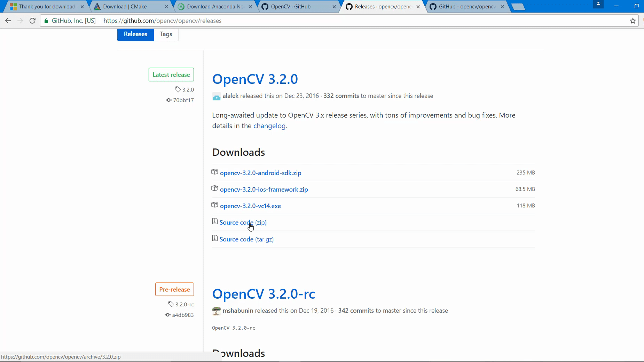Open the OpenCV 3.2.0 release title

coord(255,79)
